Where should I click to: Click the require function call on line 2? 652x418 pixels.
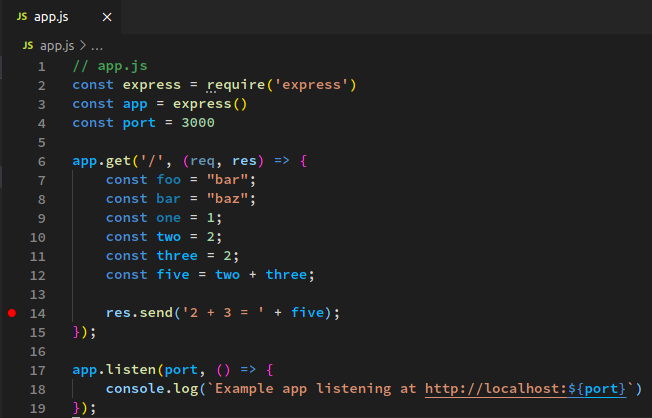pos(236,85)
